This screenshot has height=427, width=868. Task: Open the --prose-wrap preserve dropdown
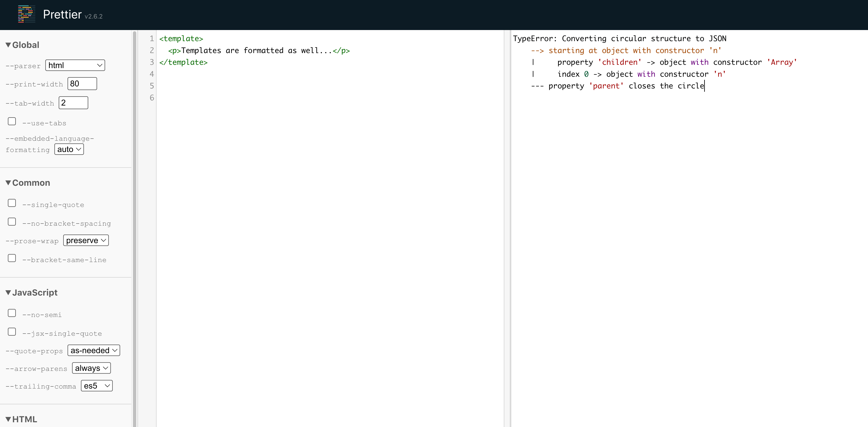coord(86,240)
